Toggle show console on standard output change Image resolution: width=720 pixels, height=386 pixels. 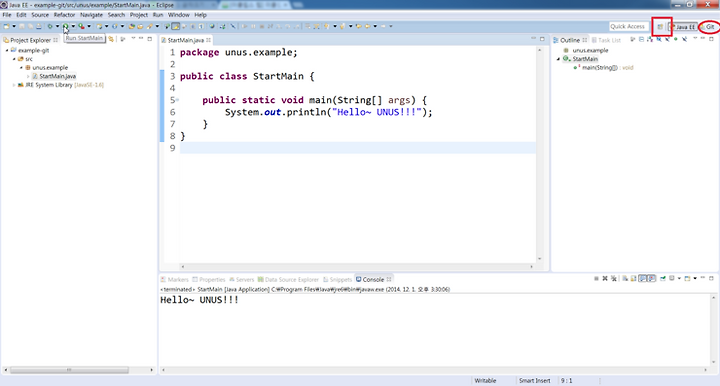click(x=642, y=279)
